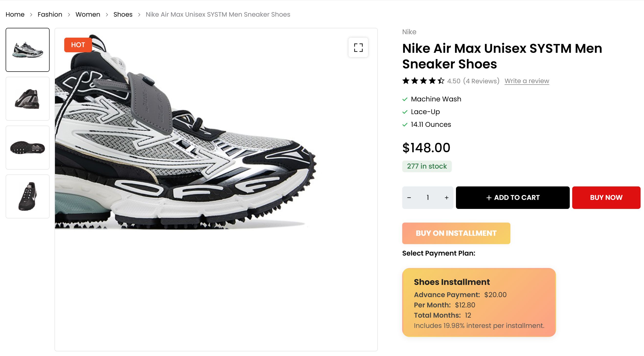Click the HOT badge on product image
This screenshot has height=356, width=644.
click(x=78, y=45)
